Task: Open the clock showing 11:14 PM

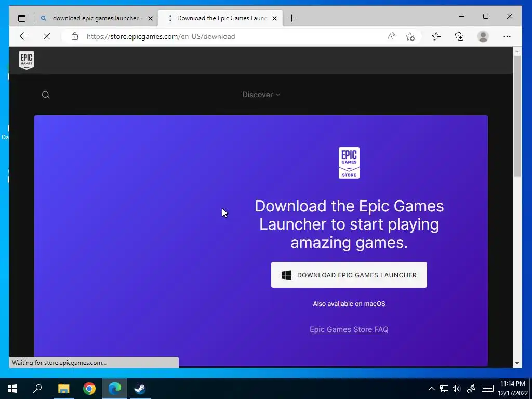Action: tap(513, 389)
